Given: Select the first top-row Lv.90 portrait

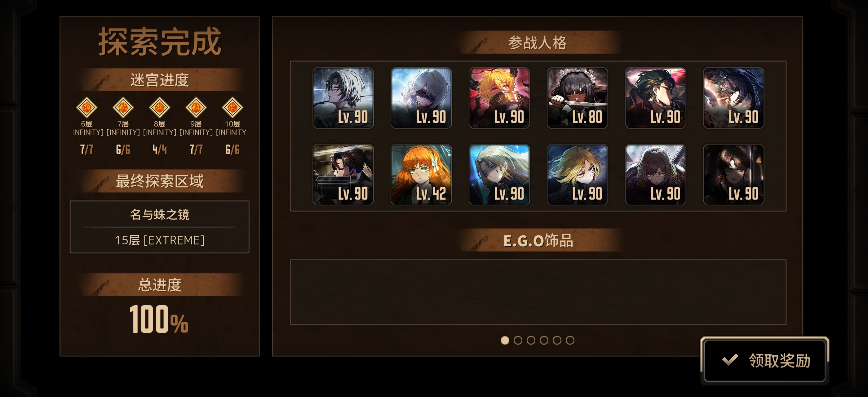Looking at the screenshot, I should point(343,98).
